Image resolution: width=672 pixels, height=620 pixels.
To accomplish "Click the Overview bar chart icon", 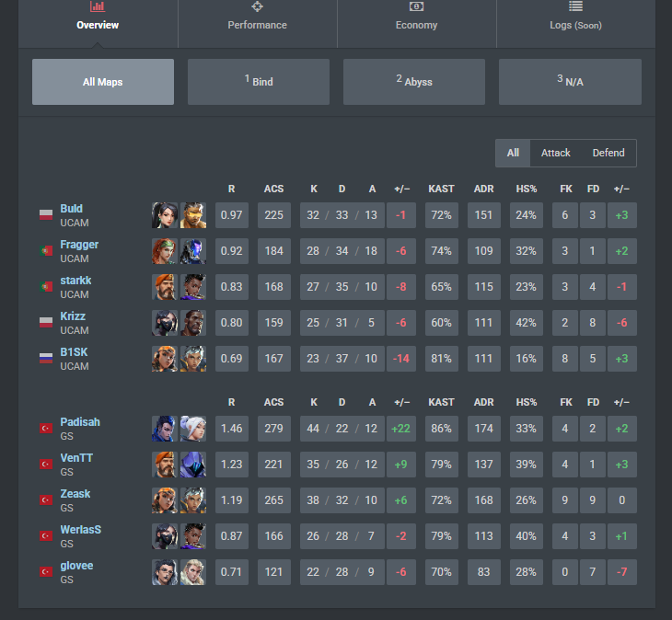I will (x=98, y=6).
